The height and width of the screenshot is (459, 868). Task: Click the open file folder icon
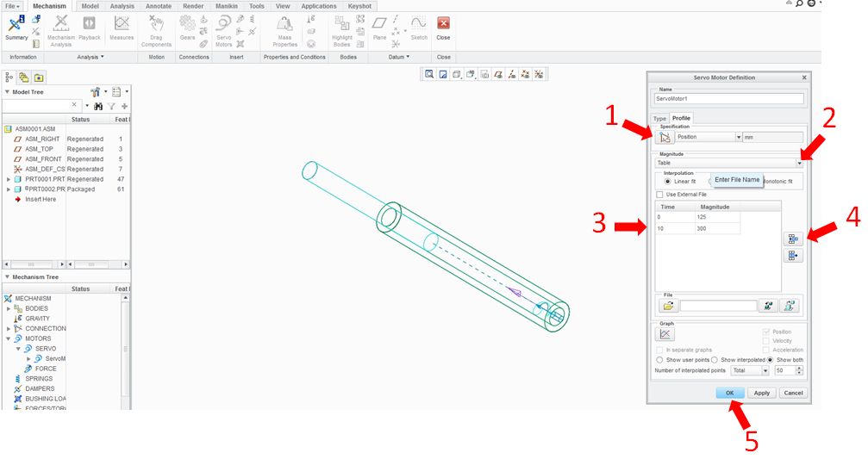coord(668,305)
